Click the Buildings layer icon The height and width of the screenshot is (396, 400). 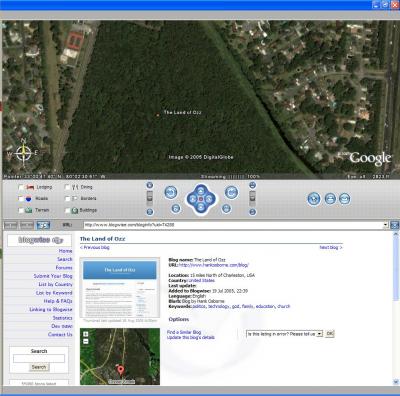75,210
